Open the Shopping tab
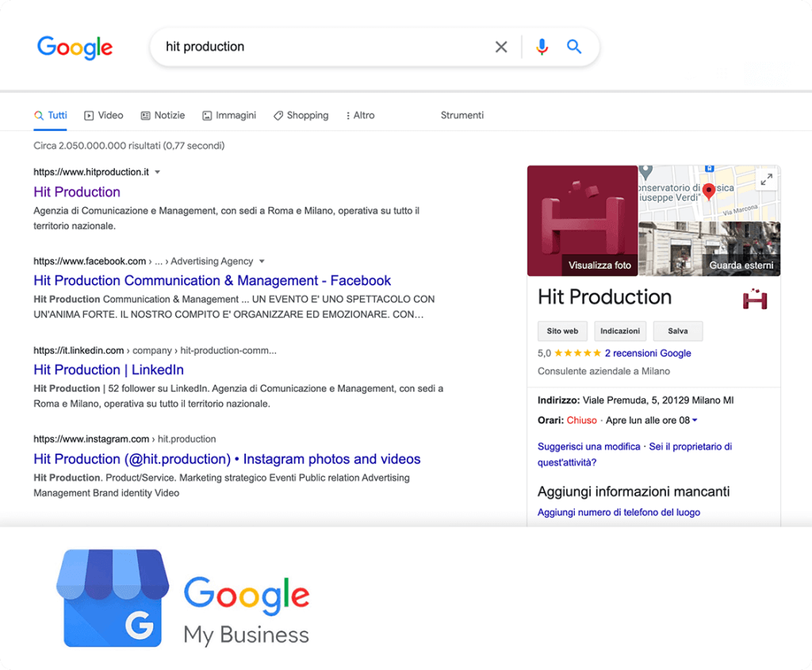The height and width of the screenshot is (670, 812). click(x=301, y=115)
